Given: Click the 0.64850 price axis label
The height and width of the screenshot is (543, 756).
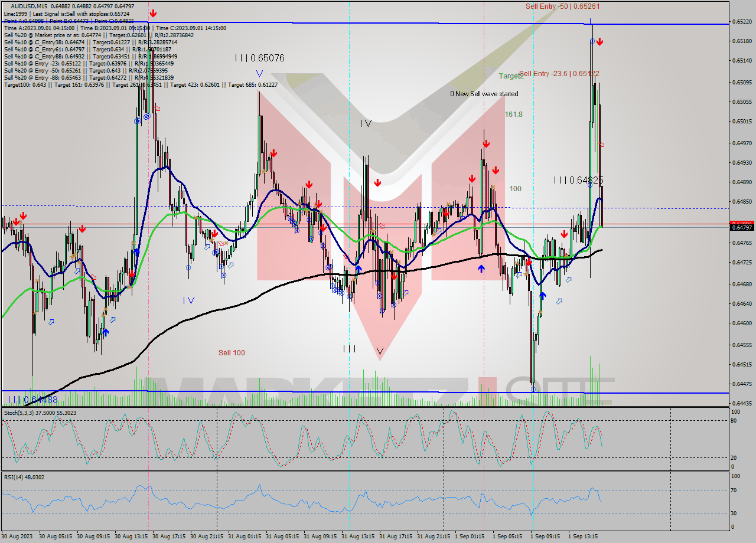Looking at the screenshot, I should (x=742, y=202).
